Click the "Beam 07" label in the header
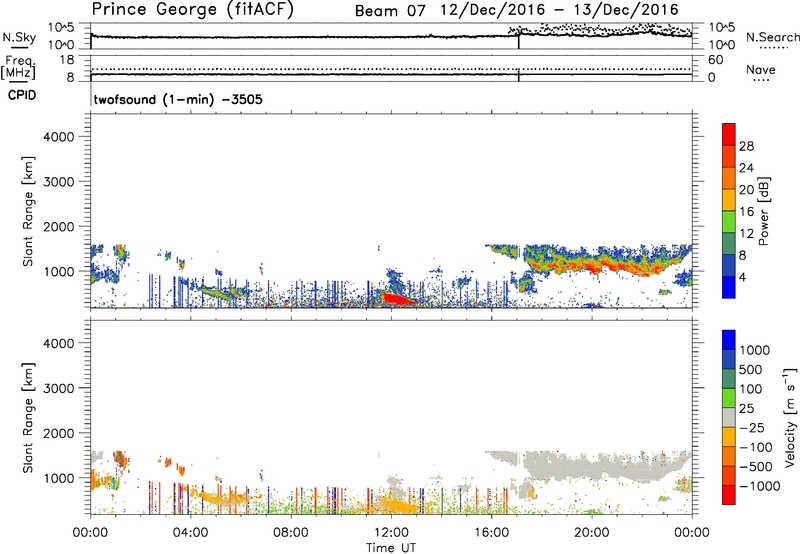 tap(390, 11)
